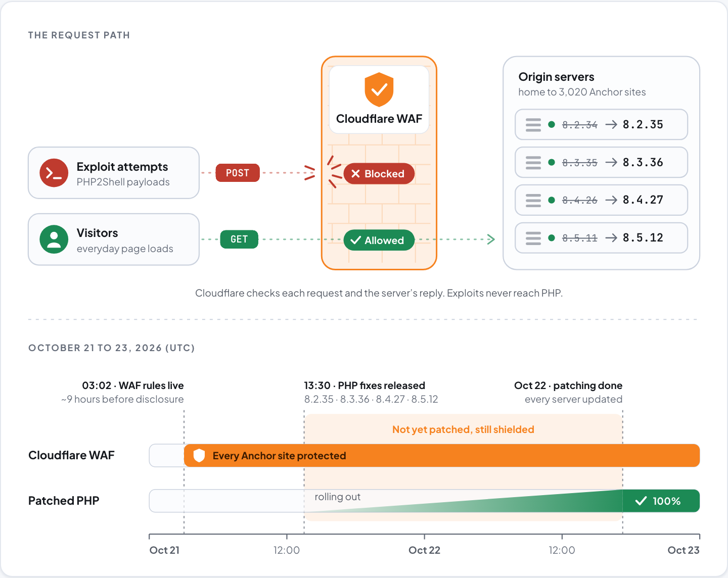
Task: Click the green status dot on the 8.5.12 row
Action: pyautogui.click(x=552, y=237)
